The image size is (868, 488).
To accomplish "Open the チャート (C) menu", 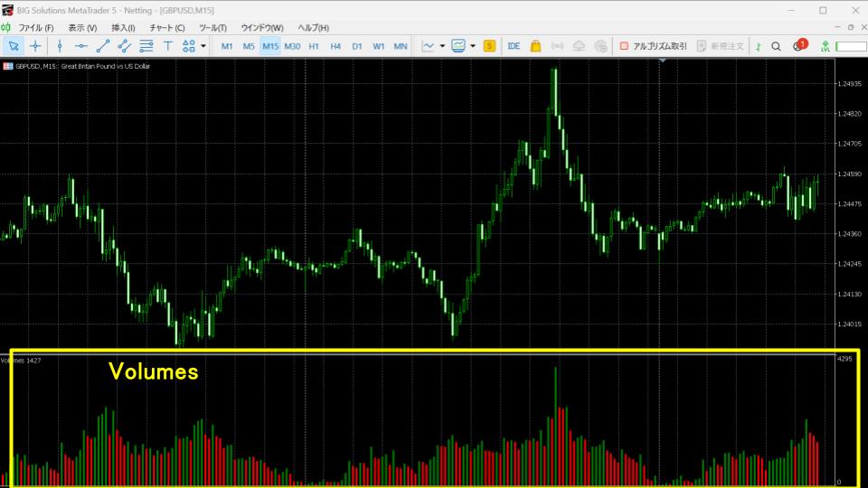I will 166,28.
